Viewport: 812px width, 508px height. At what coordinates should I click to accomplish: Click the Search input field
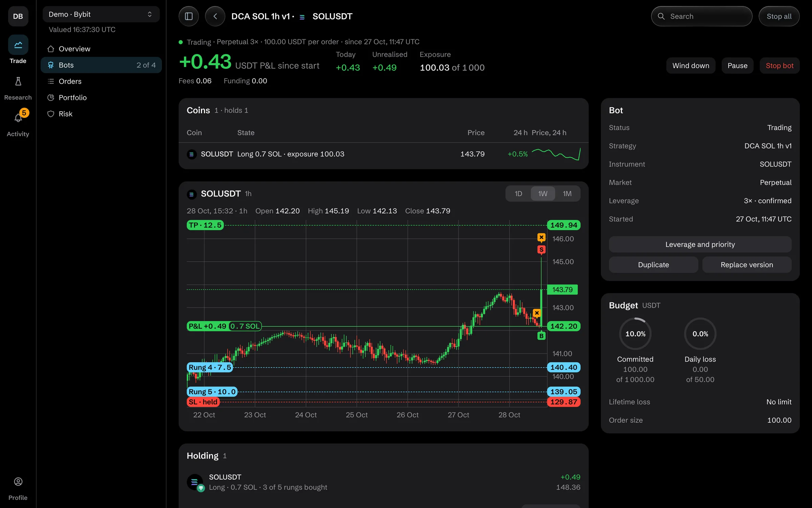pyautogui.click(x=702, y=16)
